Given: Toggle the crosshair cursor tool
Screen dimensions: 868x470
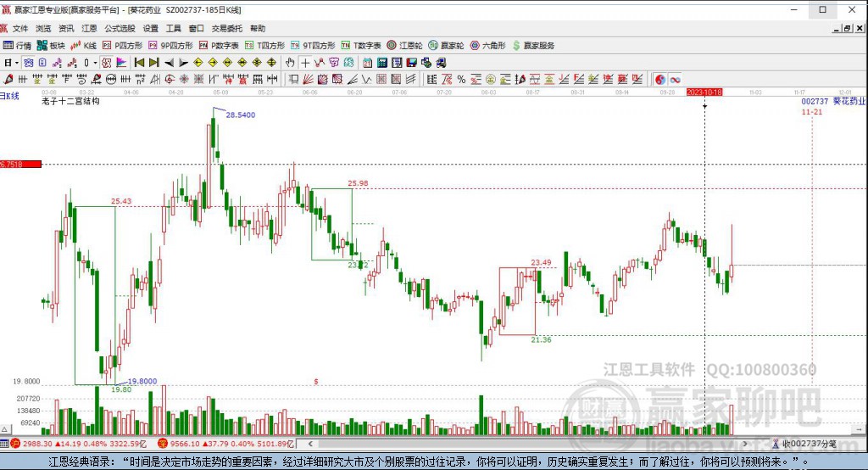Looking at the screenshot, I should (x=305, y=63).
